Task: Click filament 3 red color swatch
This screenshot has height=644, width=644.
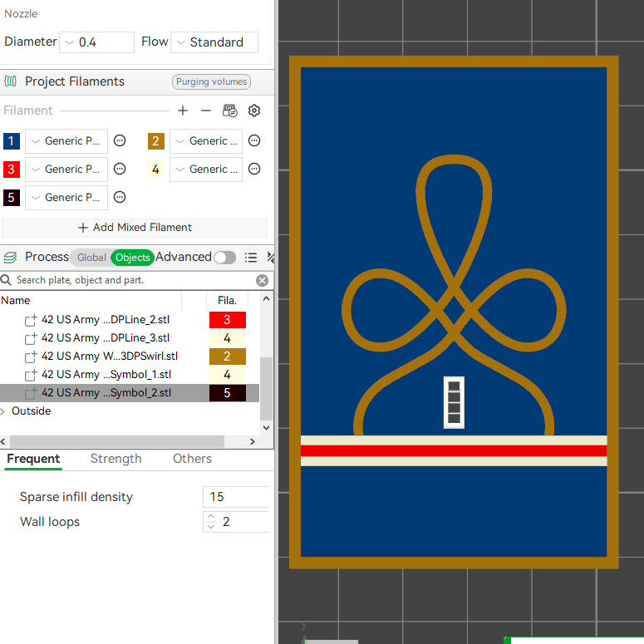Action: pyautogui.click(x=12, y=169)
